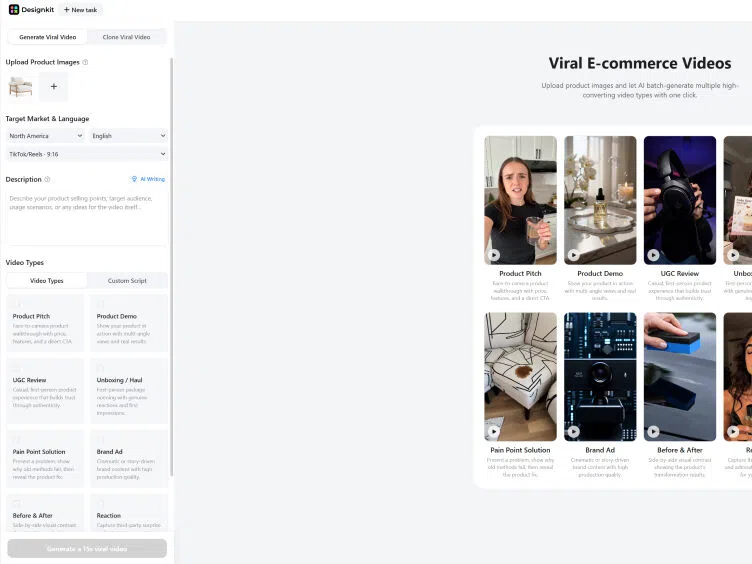Image resolution: width=752 pixels, height=564 pixels.
Task: Focus the product description text area
Action: tap(87, 218)
